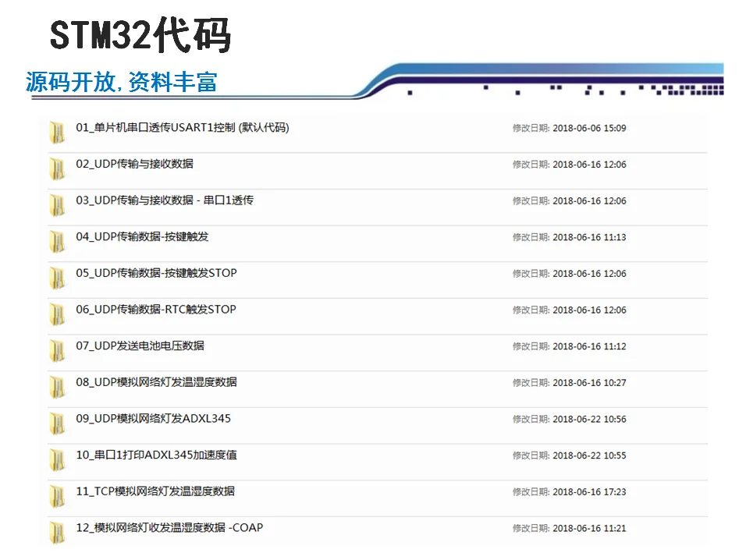Select the modified date 2018-06-16 17:23
The height and width of the screenshot is (560, 746).
click(x=589, y=492)
